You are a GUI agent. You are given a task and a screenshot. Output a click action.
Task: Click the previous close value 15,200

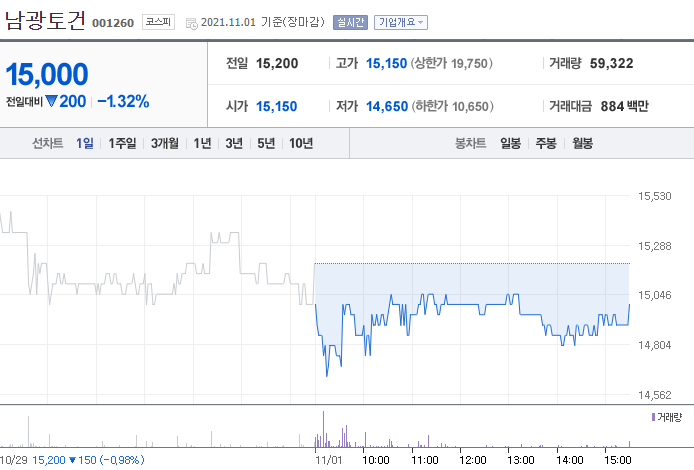277,63
